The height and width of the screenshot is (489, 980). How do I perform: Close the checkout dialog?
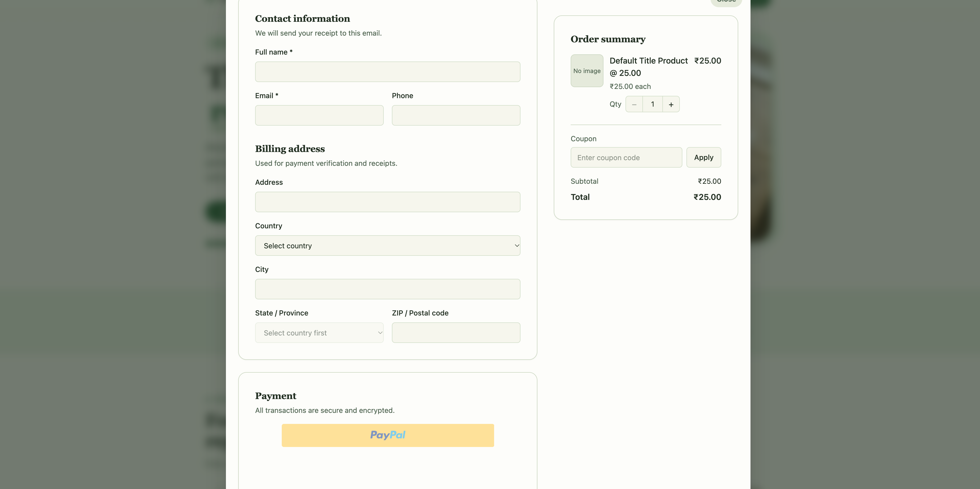(x=726, y=2)
